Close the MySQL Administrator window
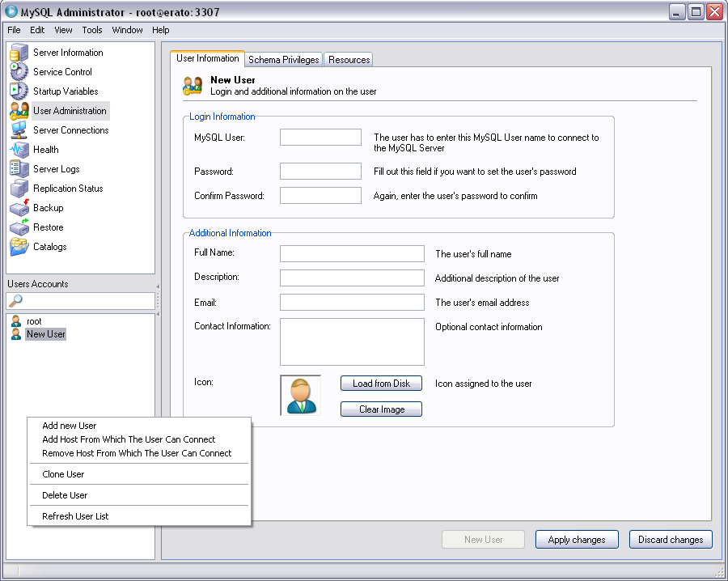The image size is (728, 581). (714, 11)
